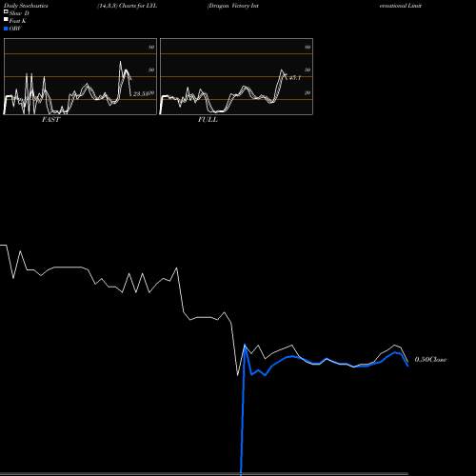
Task: Click the 'ernational Limit' heading text
Action: tap(401, 6)
